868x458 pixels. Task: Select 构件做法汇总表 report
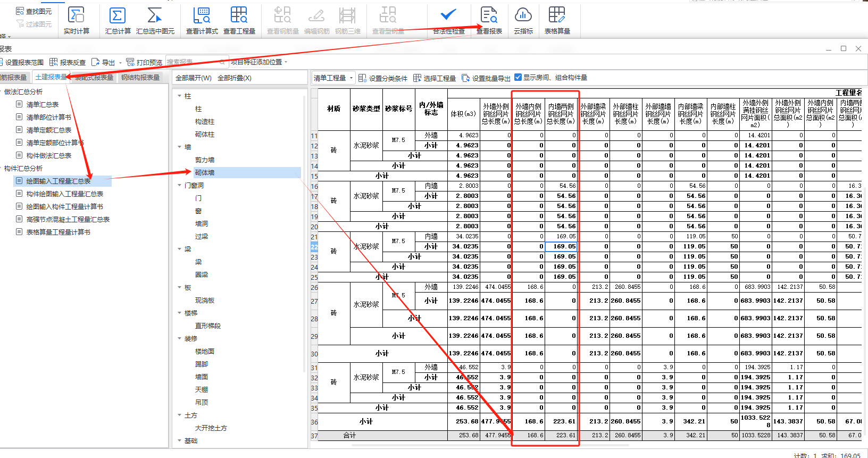pos(48,156)
